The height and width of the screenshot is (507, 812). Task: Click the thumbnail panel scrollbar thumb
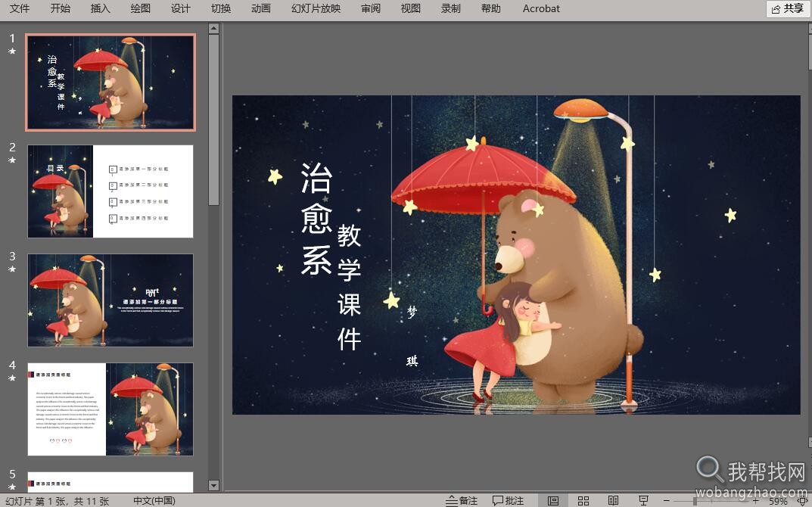point(213,120)
